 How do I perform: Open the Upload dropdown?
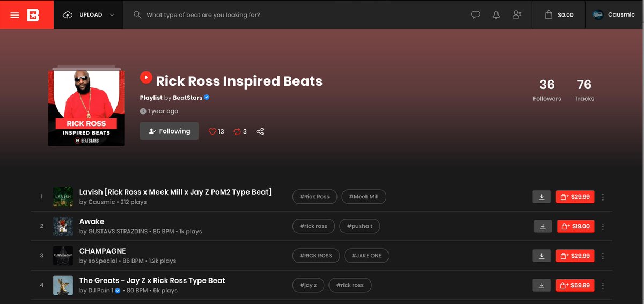89,15
